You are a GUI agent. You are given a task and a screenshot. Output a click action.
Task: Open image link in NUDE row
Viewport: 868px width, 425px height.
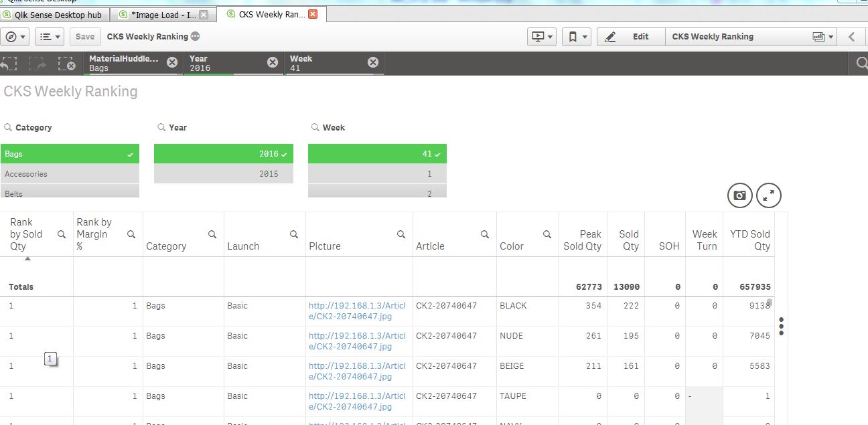[357, 341]
